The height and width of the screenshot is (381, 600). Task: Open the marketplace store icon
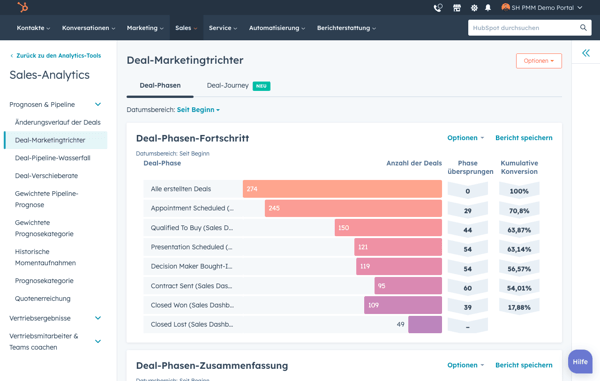pyautogui.click(x=457, y=8)
